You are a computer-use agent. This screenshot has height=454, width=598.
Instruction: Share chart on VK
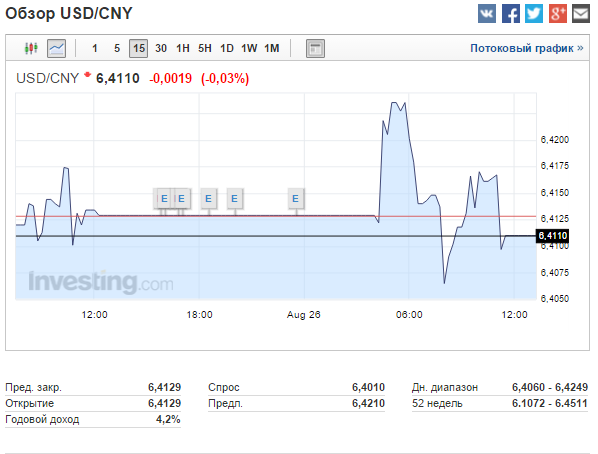point(487,14)
